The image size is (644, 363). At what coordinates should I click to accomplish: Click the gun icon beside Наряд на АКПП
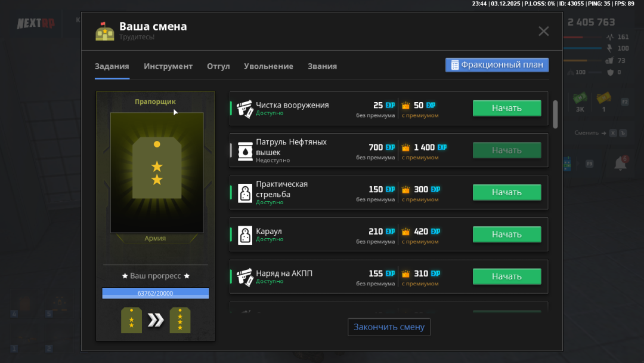click(245, 276)
